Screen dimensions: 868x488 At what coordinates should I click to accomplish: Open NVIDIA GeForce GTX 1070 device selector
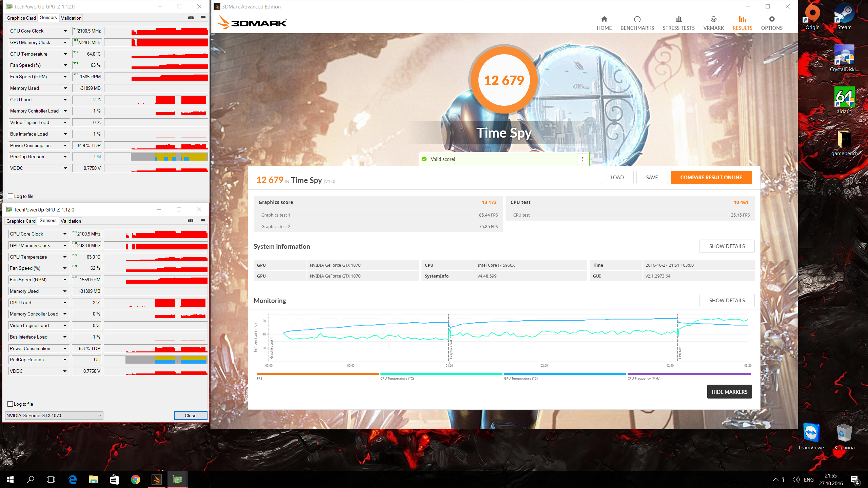coord(54,415)
